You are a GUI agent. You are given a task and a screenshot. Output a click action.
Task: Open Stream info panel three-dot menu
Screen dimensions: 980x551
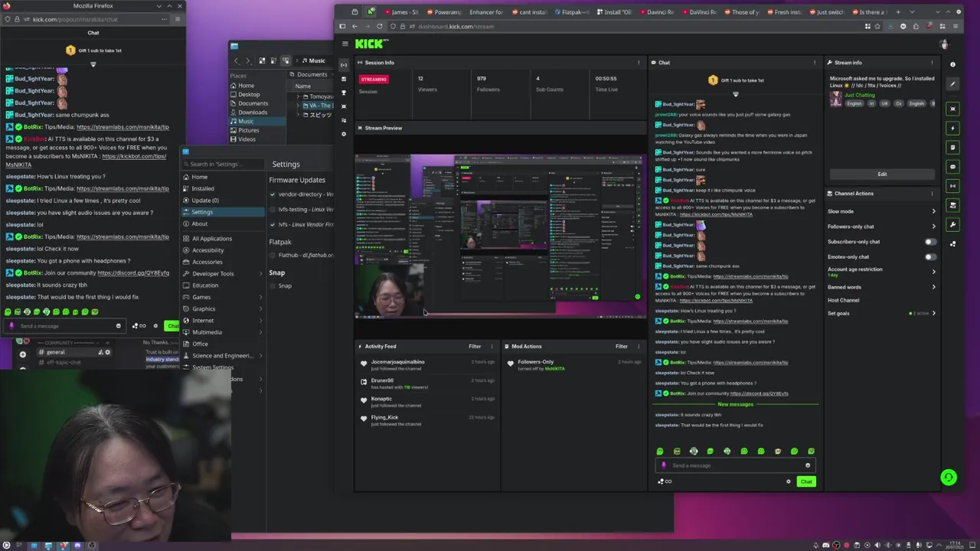[x=932, y=63]
